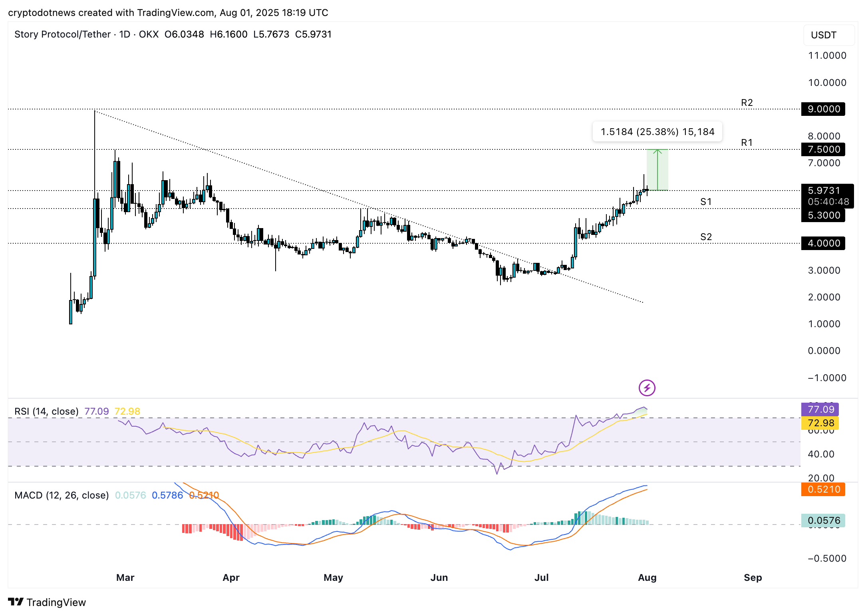
Task: Click the Story Protocol/Tether symbol title
Action: click(x=62, y=34)
